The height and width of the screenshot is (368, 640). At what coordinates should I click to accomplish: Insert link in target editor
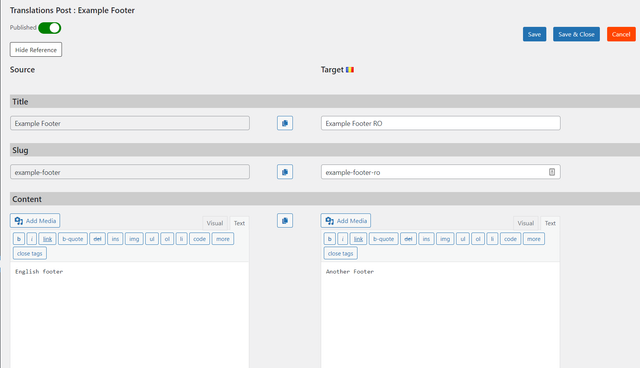[358, 239]
